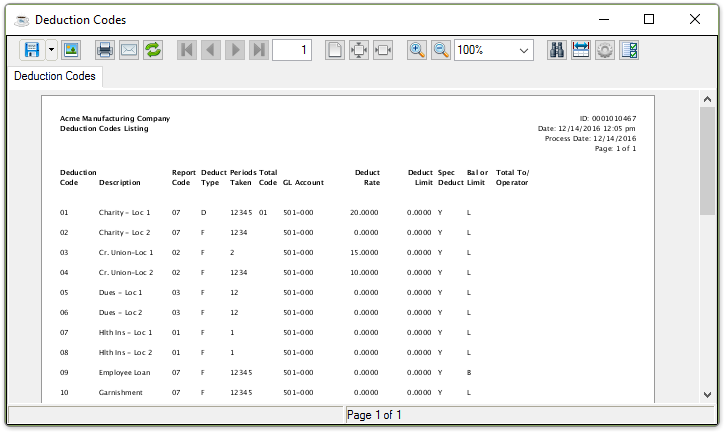Screen dimensions: 728x435
Task: Select the Deduction Codes tab
Action: (55, 76)
